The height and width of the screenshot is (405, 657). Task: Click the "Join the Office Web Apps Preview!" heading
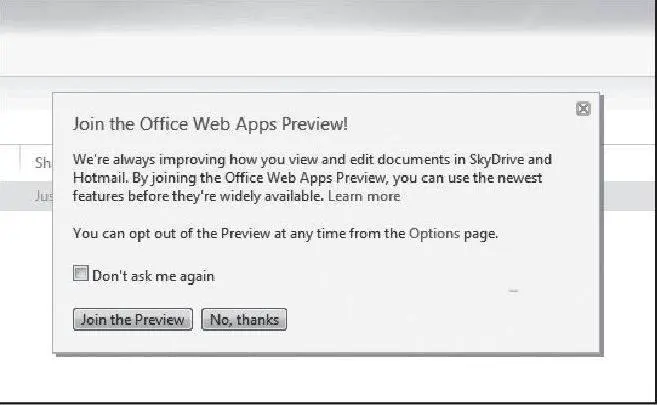coord(210,124)
